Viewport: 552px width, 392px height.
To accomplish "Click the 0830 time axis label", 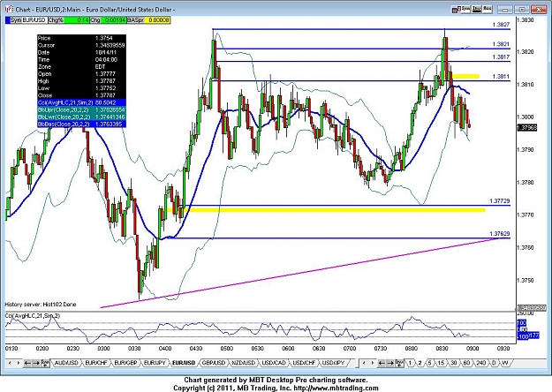I will 442,349.
